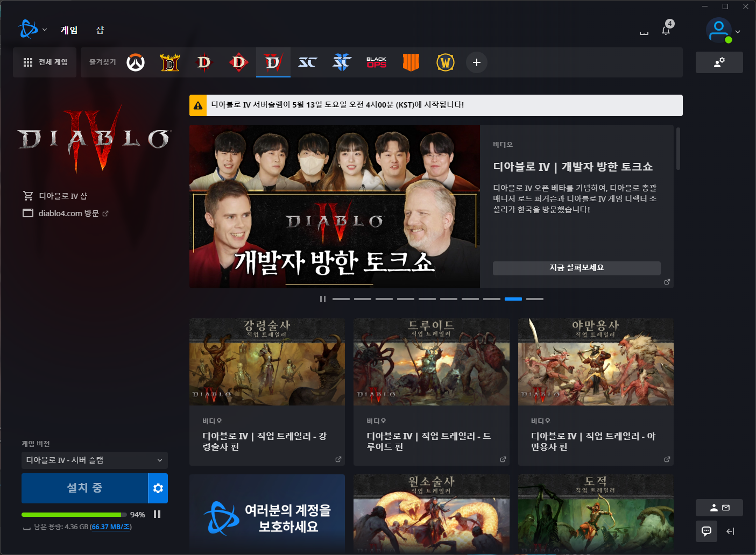The width and height of the screenshot is (756, 555).
Task: Select the Diablo III icon
Action: (204, 62)
